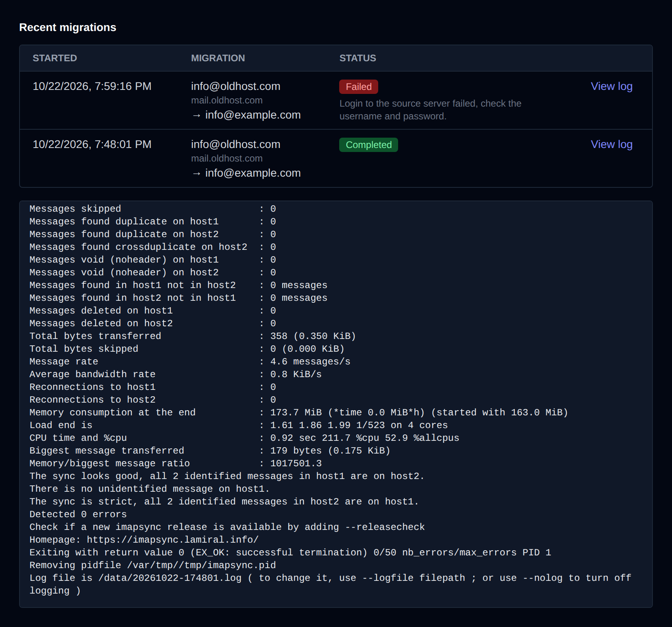The image size is (672, 627).
Task: Click 'Detected 0 errors' log line
Action: (78, 514)
